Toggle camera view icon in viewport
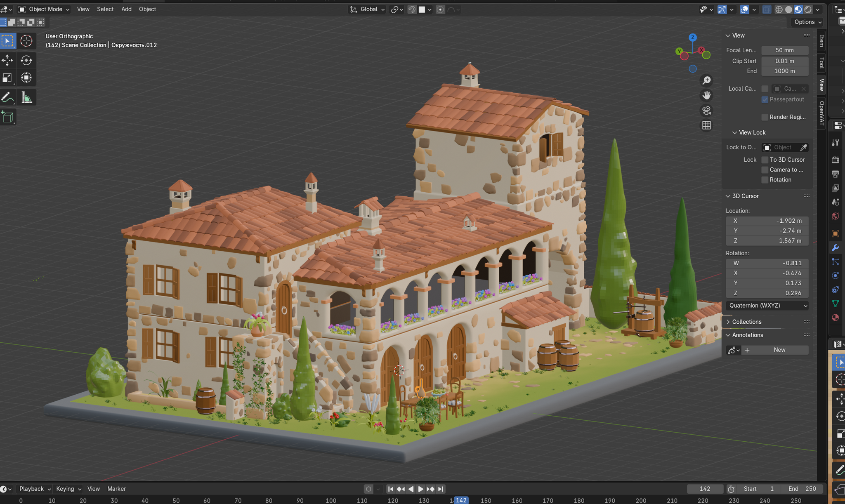Image resolution: width=845 pixels, height=504 pixels. (x=706, y=111)
